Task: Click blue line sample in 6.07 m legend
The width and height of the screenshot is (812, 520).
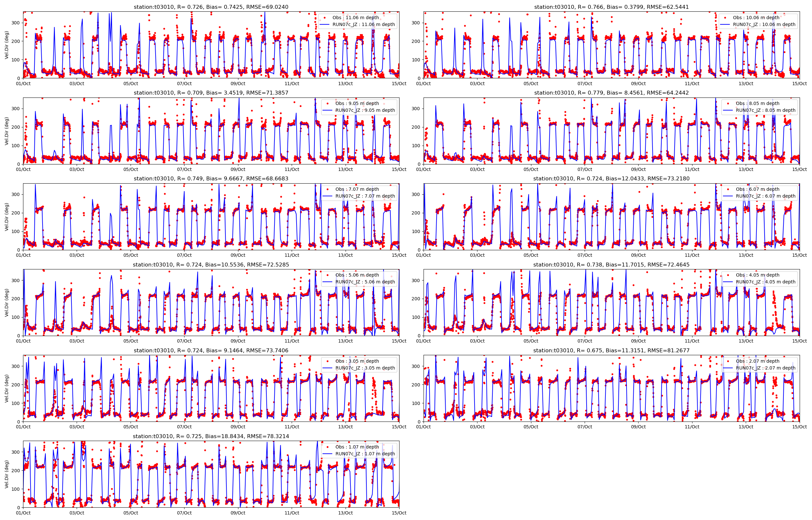Action: click(x=728, y=196)
